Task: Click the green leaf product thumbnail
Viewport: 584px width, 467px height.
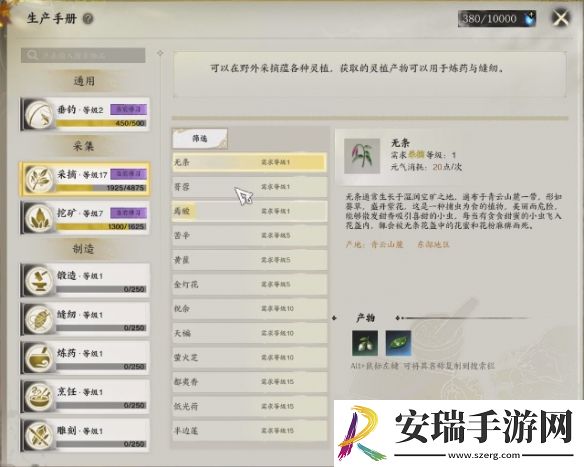Action: [399, 343]
